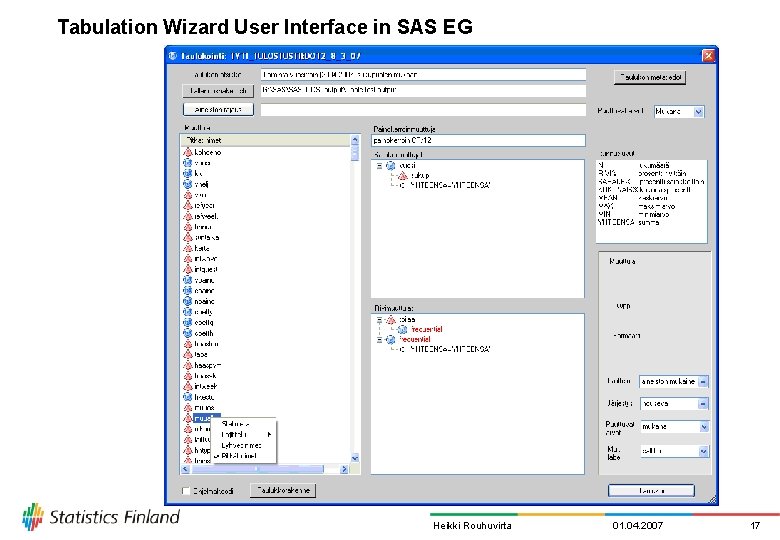The width and height of the screenshot is (780, 540).
Task: Click the icon beside variable 'intweek'
Action: click(188, 386)
